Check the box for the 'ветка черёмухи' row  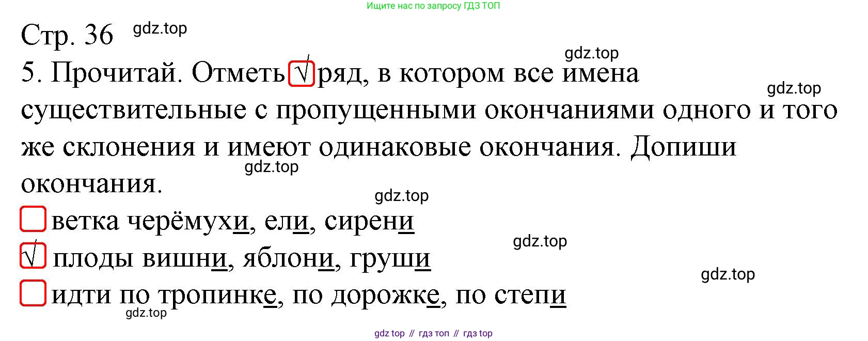33,219
